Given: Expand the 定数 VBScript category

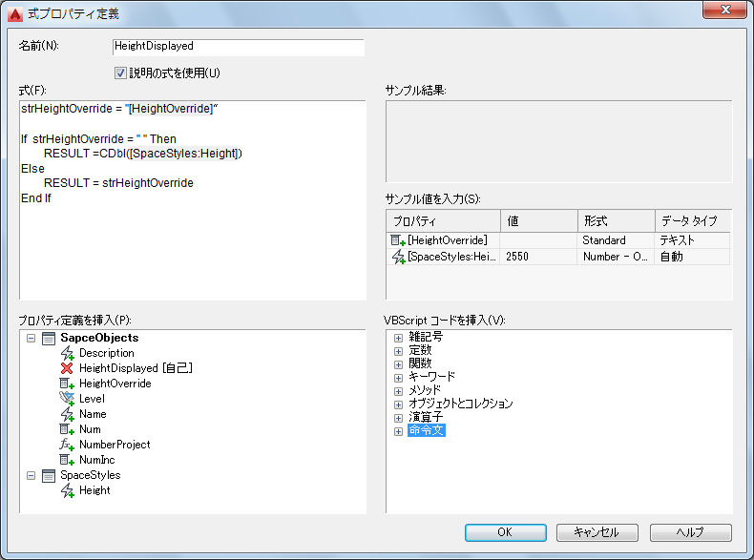Looking at the screenshot, I should (398, 351).
